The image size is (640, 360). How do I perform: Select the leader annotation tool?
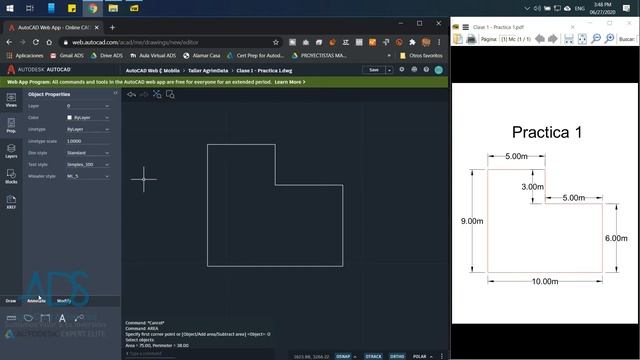tap(79, 318)
